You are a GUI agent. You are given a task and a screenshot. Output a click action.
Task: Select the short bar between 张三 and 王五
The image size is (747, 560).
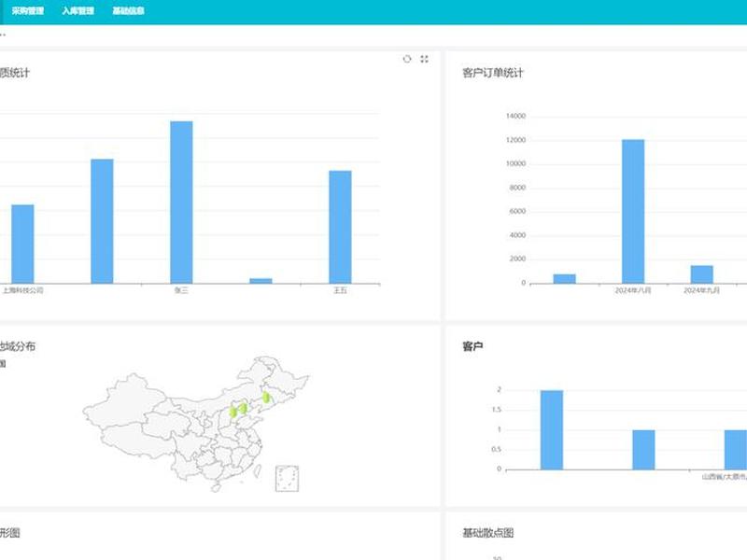261,281
